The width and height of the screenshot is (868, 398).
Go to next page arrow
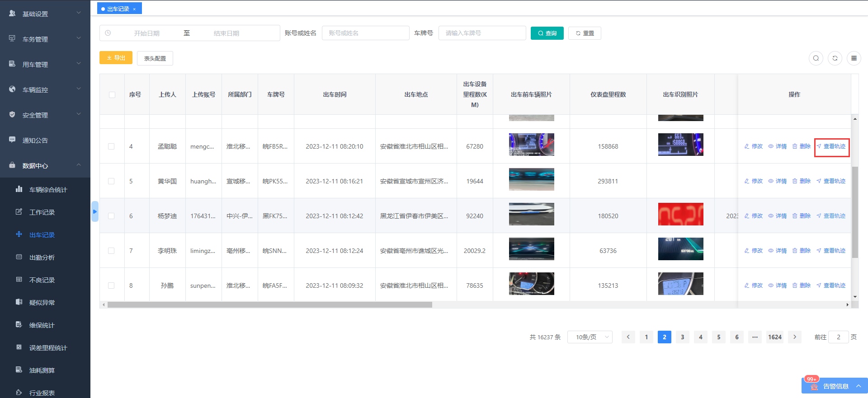[x=795, y=337]
